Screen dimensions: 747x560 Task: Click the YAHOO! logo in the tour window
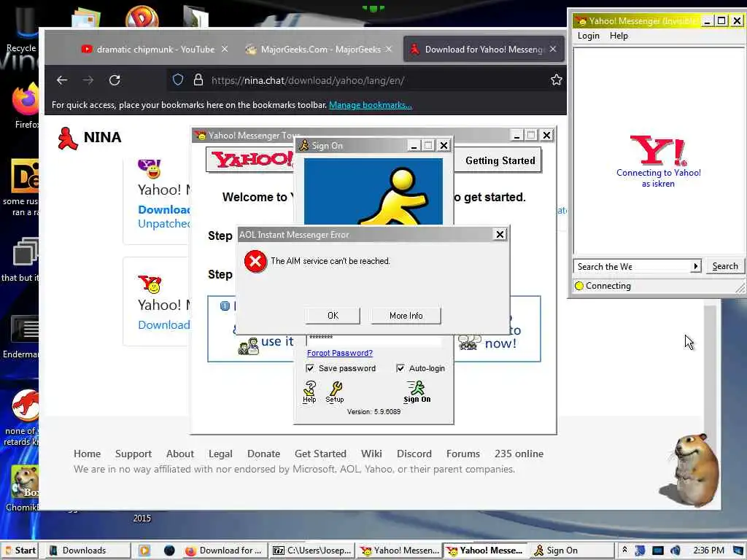[252, 160]
